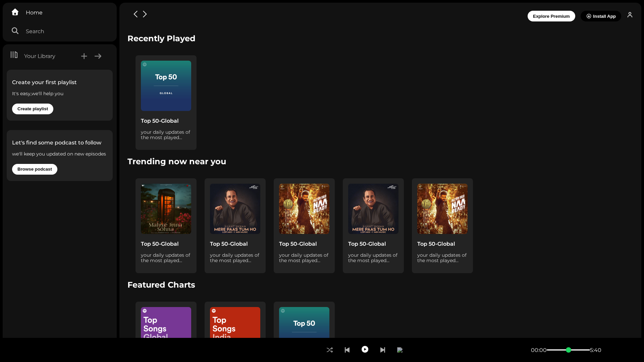Add a playlist with the plus icon
The width and height of the screenshot is (644, 362).
[x=84, y=56]
